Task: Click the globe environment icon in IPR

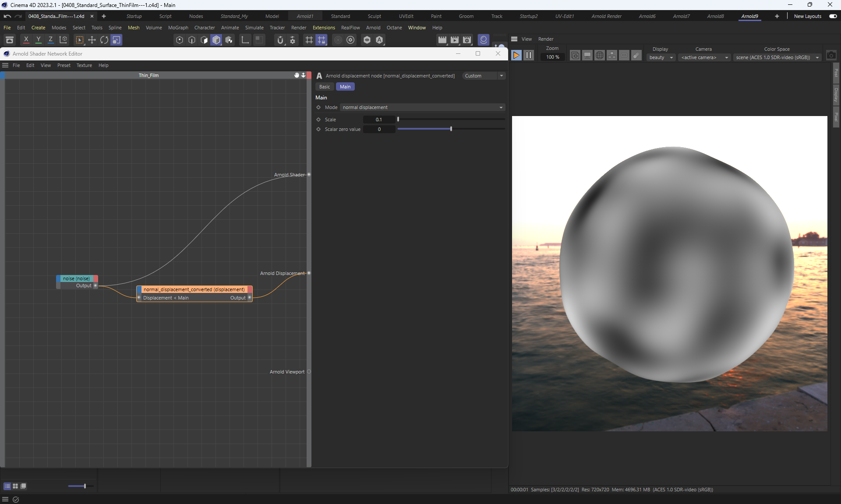Action: 600,56
